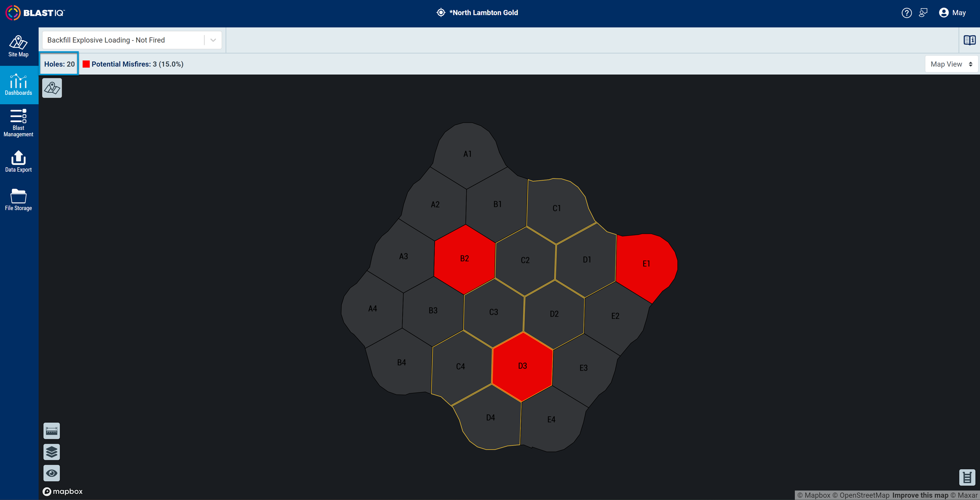
Task: Select the red misfire hole B2
Action: pyautogui.click(x=465, y=259)
